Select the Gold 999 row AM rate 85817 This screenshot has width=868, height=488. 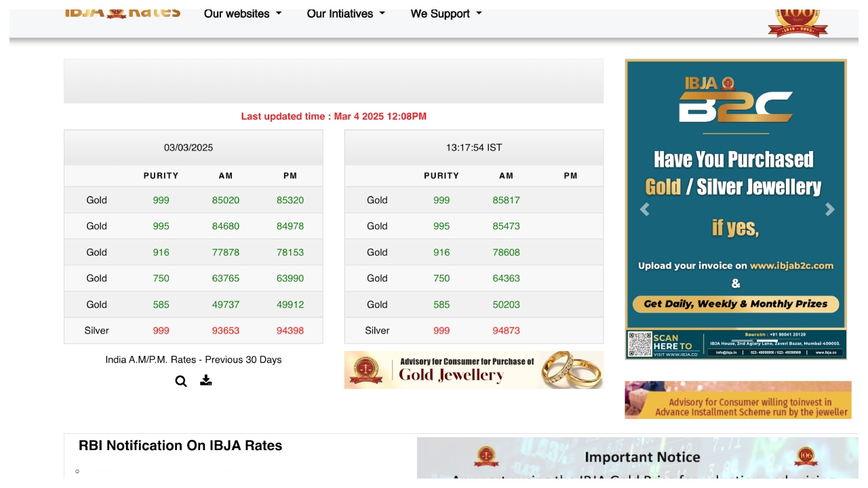[x=506, y=201]
